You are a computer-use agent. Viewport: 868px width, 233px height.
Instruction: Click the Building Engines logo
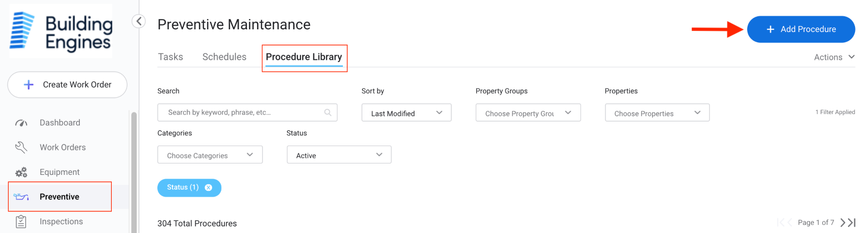[61, 31]
